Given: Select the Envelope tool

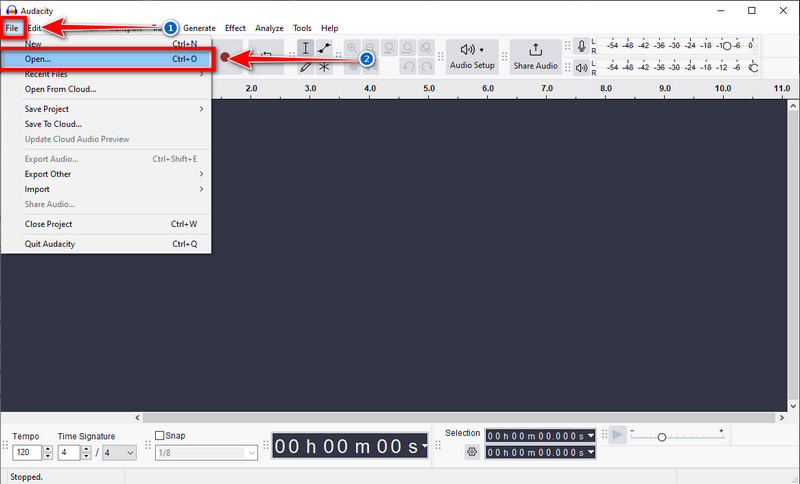Looking at the screenshot, I should click(x=324, y=48).
